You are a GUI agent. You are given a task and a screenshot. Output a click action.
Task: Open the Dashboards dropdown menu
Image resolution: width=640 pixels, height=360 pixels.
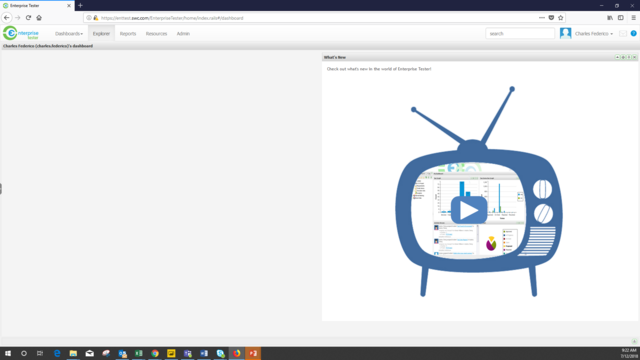tap(69, 34)
